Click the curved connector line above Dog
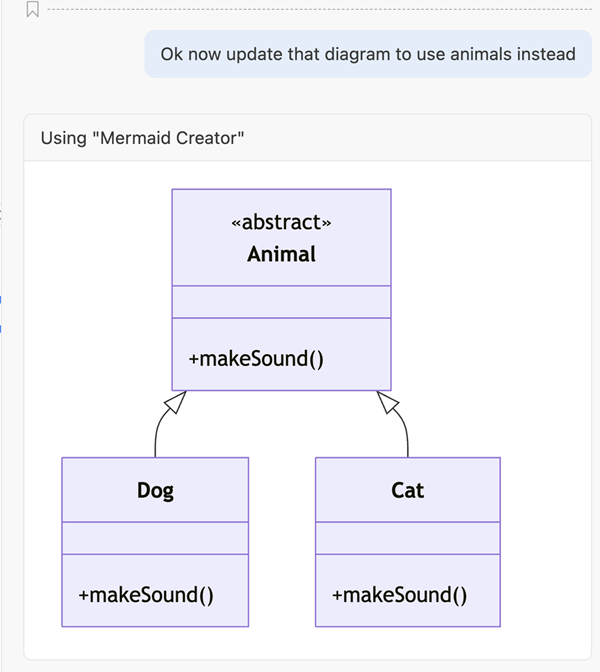The height and width of the screenshot is (672, 600). pyautogui.click(x=157, y=436)
